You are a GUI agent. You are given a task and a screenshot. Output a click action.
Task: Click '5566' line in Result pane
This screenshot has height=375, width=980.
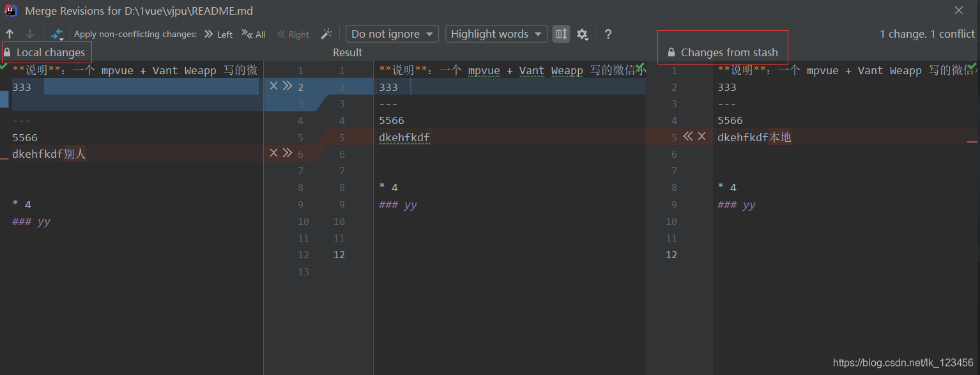point(392,121)
